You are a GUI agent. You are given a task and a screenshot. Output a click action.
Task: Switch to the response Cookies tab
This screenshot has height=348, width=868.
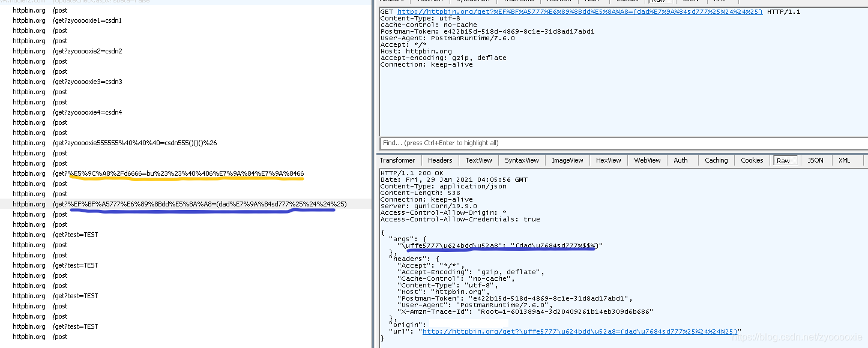[752, 160]
